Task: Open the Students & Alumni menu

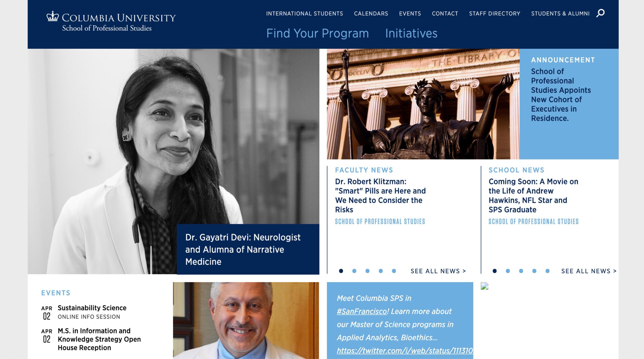Action: [560, 14]
